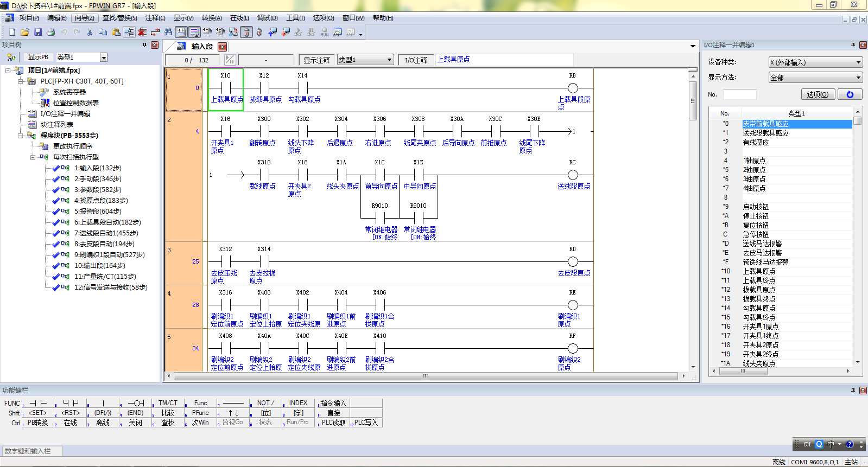Open the 转换(A) menu

(212, 18)
